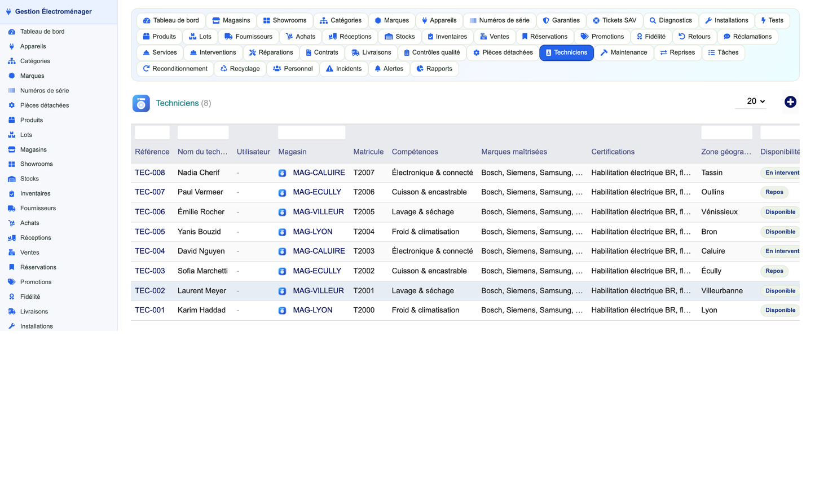815x504 pixels.
Task: Click the Magasin column filter field
Action: pyautogui.click(x=311, y=132)
